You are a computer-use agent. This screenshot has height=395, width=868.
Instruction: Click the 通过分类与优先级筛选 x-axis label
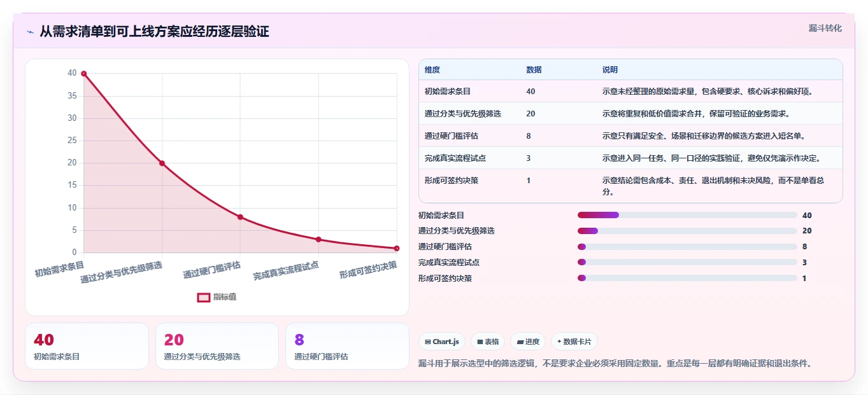[122, 272]
